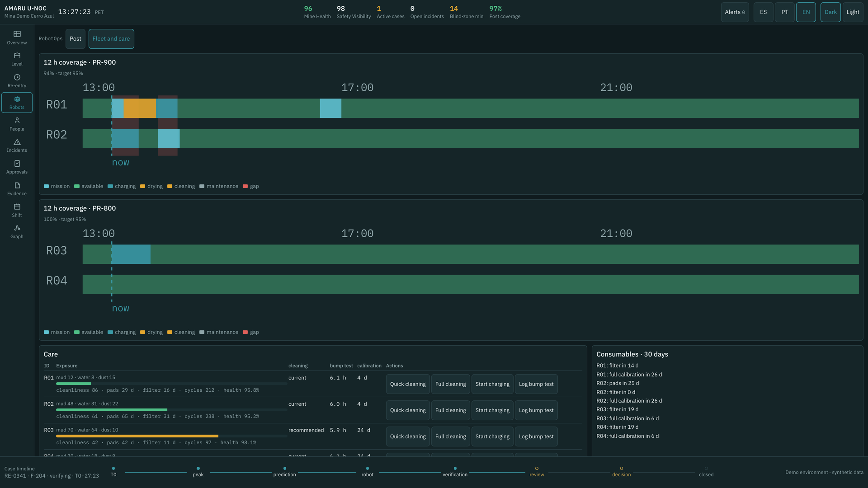
Task: Click Start charging for R01
Action: click(492, 384)
